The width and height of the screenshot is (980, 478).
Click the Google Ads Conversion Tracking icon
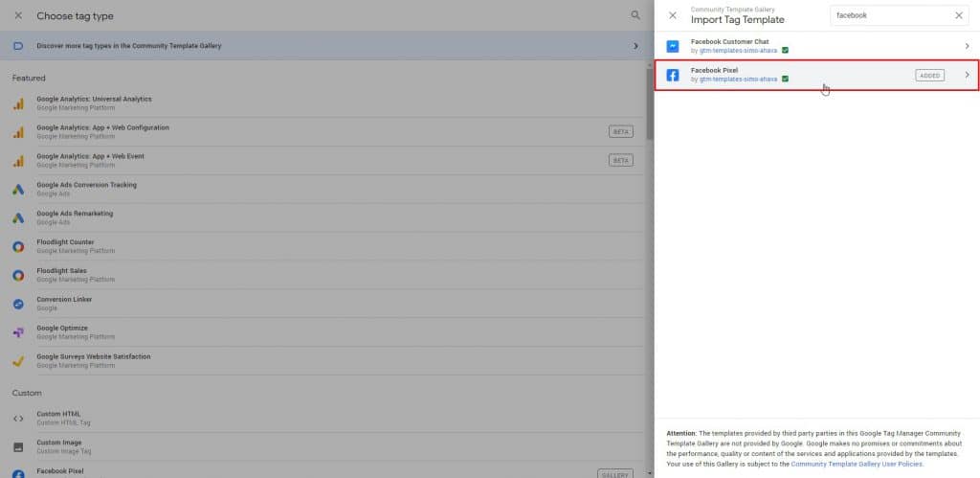[x=18, y=190]
